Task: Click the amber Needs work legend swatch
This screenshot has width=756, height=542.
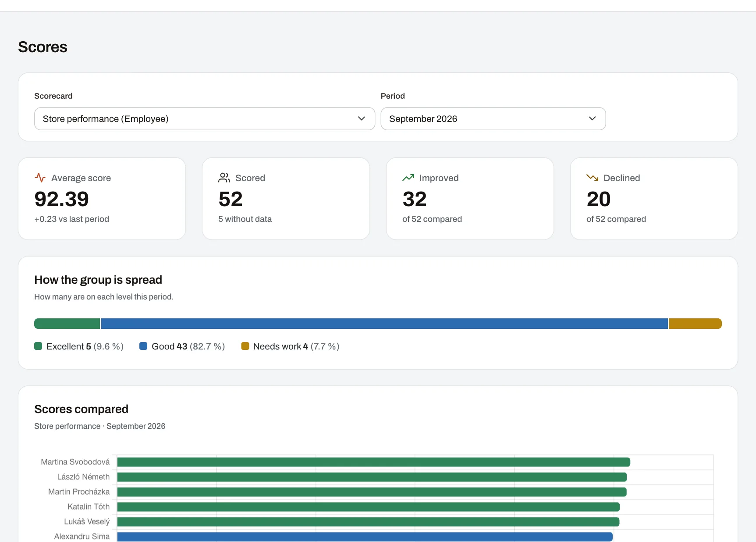Action: [245, 346]
